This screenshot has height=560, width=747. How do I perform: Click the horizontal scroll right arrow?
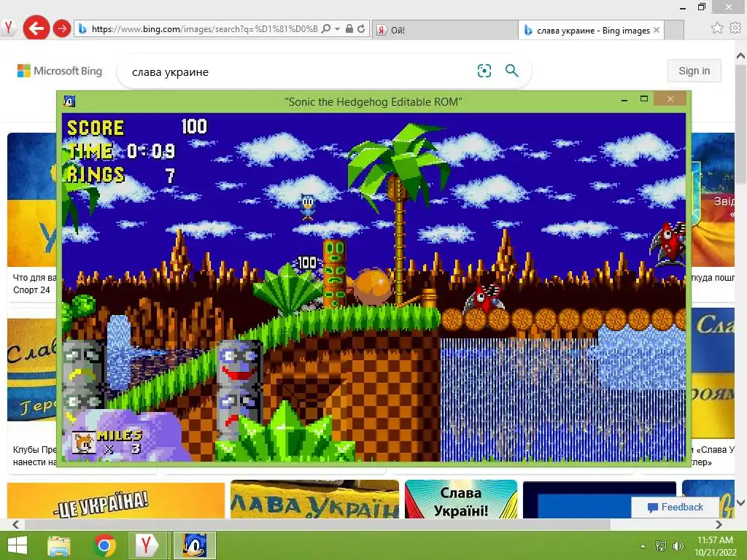719,524
